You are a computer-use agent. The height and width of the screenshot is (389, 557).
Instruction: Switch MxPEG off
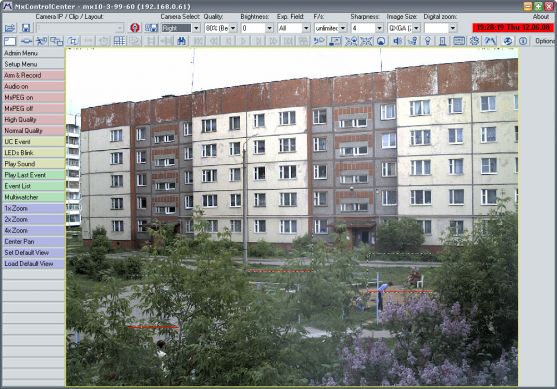pos(33,108)
